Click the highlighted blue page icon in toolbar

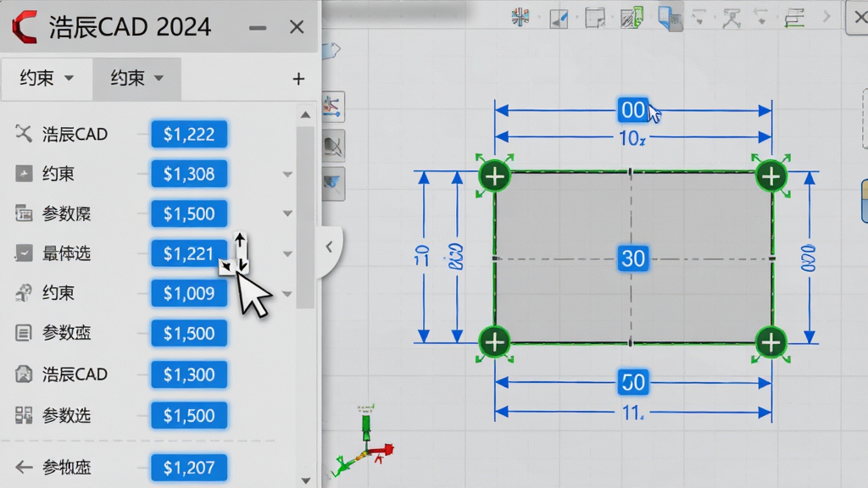670,19
